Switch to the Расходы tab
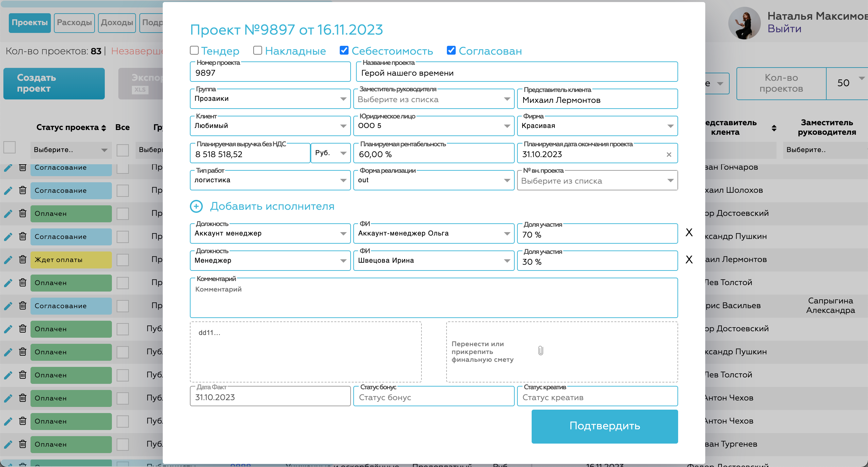Viewport: 868px width, 467px height. [74, 23]
